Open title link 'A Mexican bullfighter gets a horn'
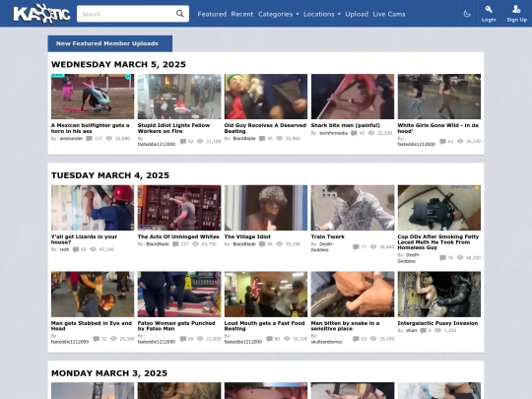This screenshot has width=532, height=399. coord(91,128)
